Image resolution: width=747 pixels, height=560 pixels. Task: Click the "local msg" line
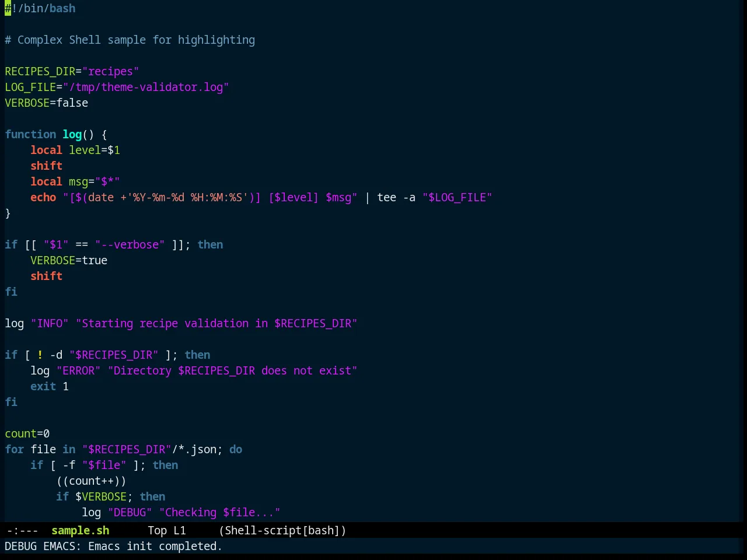(75, 181)
